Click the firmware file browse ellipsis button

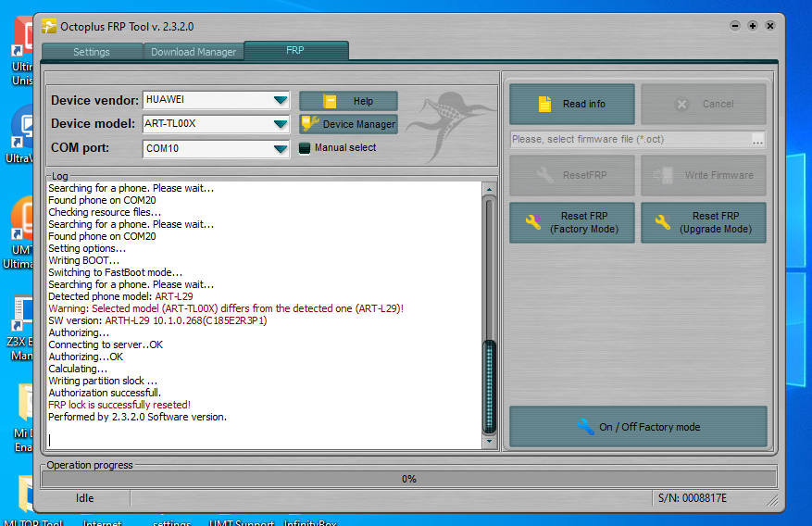pyautogui.click(x=757, y=140)
